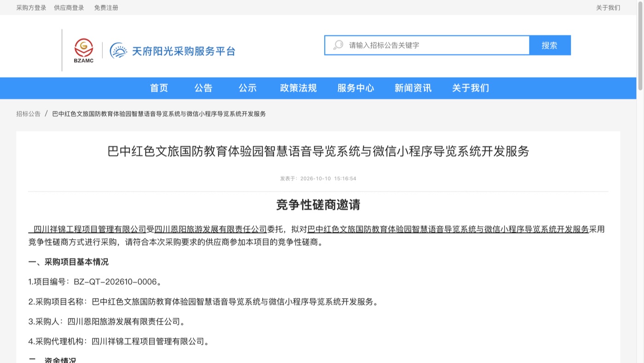Click the vertical page scrollbar
The height and width of the screenshot is (363, 644).
pyautogui.click(x=640, y=46)
